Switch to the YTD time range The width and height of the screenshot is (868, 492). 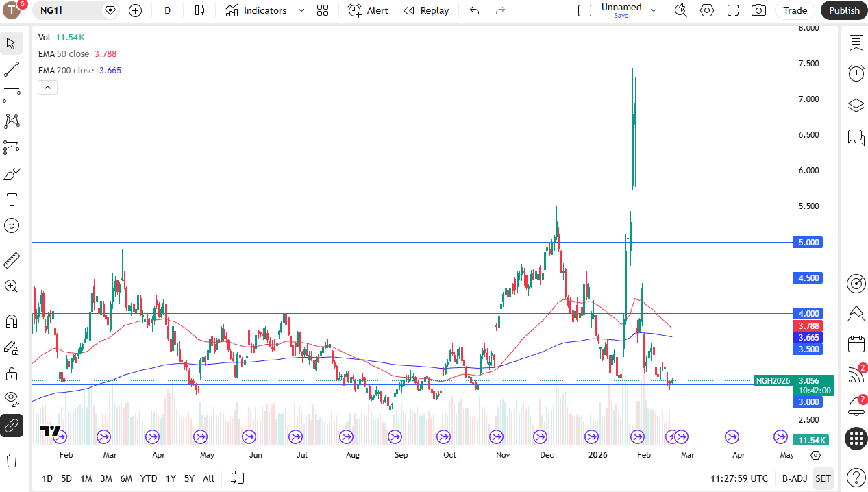click(148, 478)
